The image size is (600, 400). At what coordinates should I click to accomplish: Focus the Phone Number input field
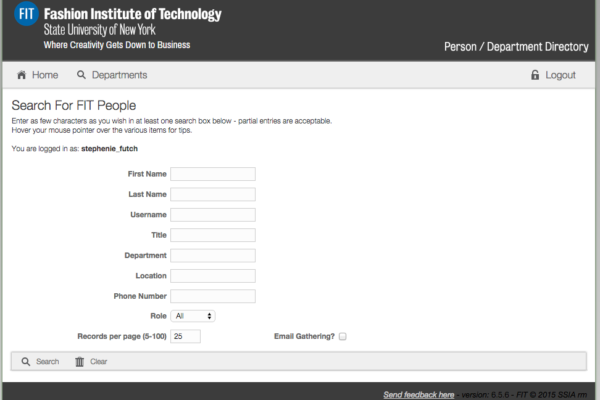pos(213,296)
